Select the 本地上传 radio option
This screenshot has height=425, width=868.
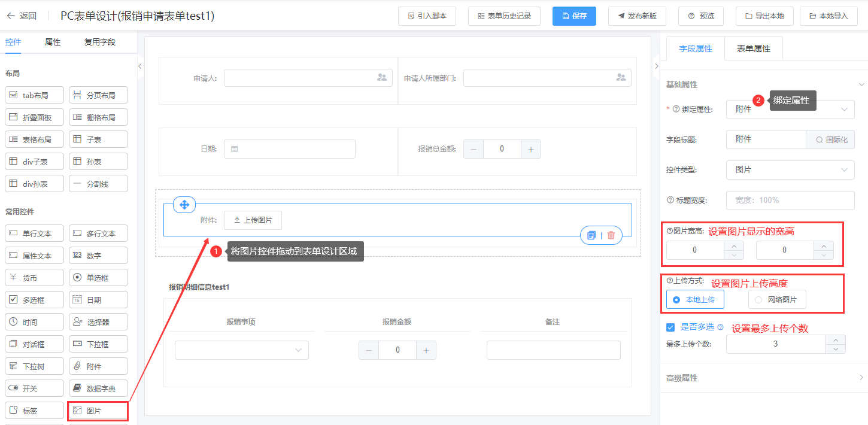tap(694, 299)
